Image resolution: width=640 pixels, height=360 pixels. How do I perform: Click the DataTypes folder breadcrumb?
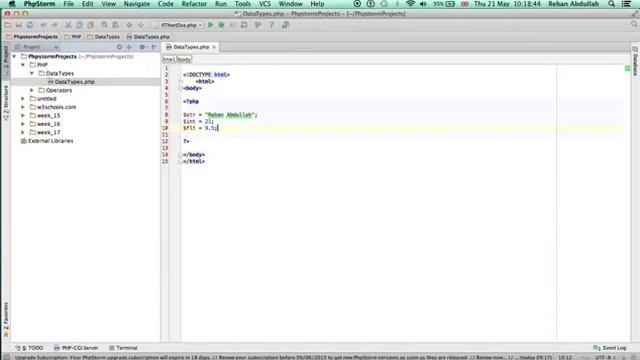104,37
